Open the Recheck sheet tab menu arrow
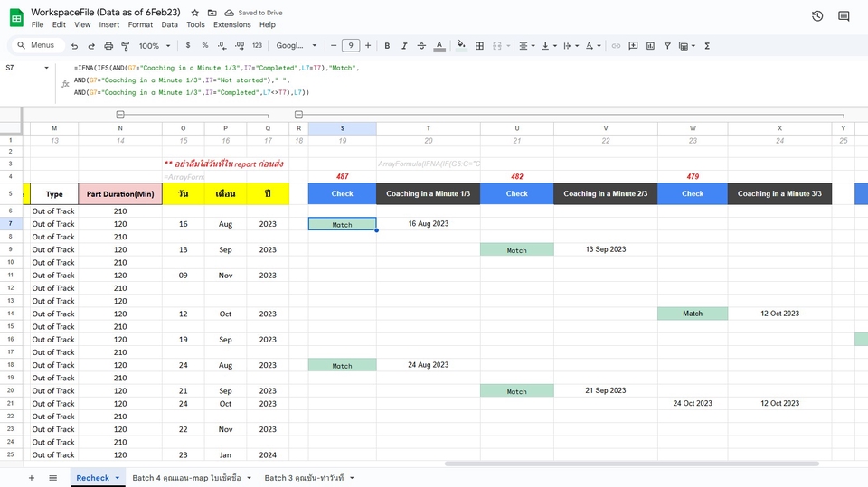 coord(118,478)
